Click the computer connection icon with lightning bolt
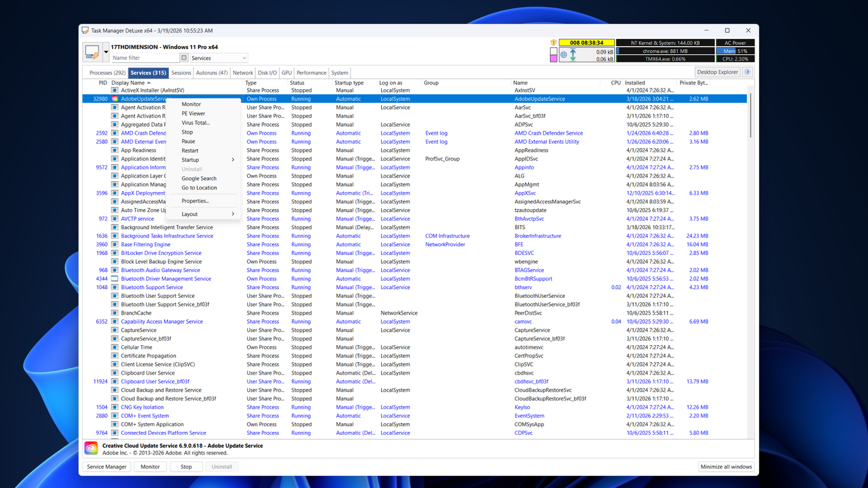 point(92,52)
